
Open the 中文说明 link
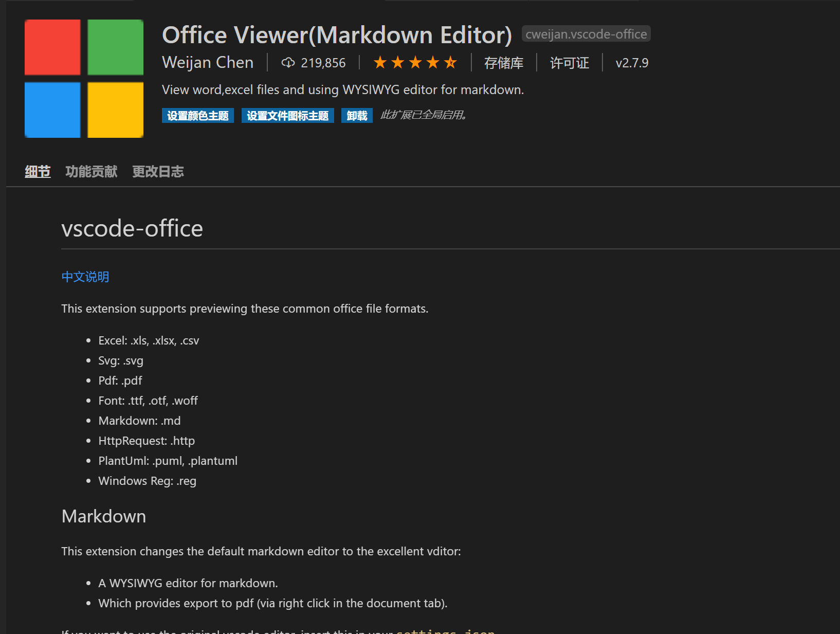coord(85,277)
